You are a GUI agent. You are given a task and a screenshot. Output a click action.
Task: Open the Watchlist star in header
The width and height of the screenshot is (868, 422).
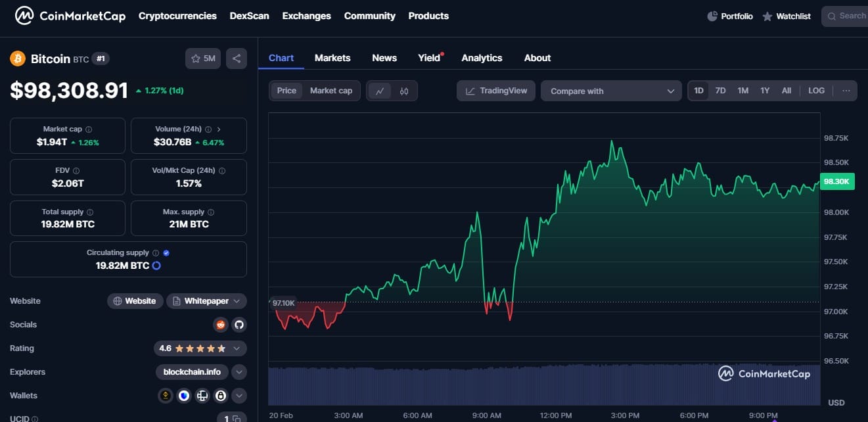point(767,16)
